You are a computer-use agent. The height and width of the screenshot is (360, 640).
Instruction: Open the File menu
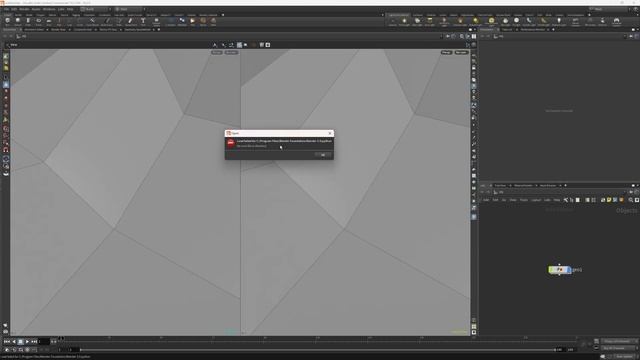point(6,9)
